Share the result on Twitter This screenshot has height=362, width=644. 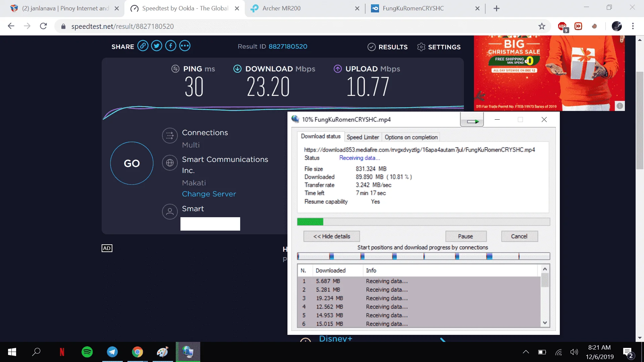[157, 46]
